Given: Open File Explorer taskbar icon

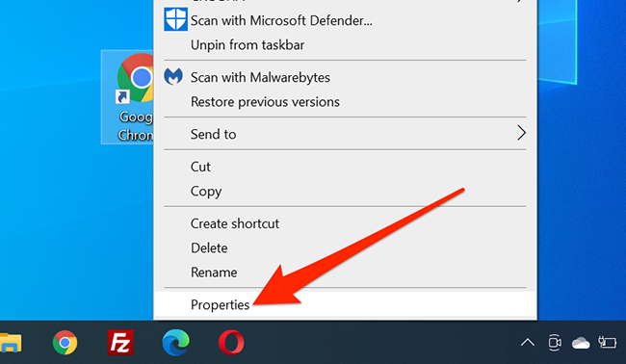Looking at the screenshot, I should (10, 343).
